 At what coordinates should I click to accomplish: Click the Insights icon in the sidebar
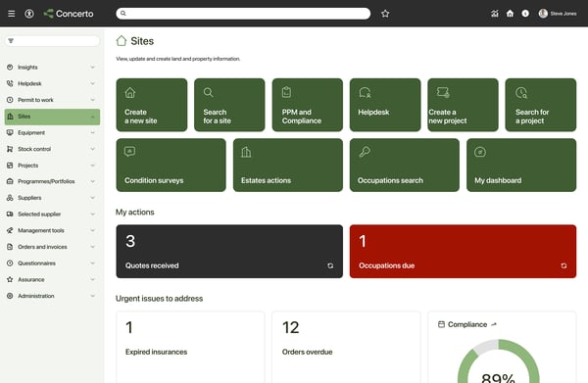pos(10,67)
